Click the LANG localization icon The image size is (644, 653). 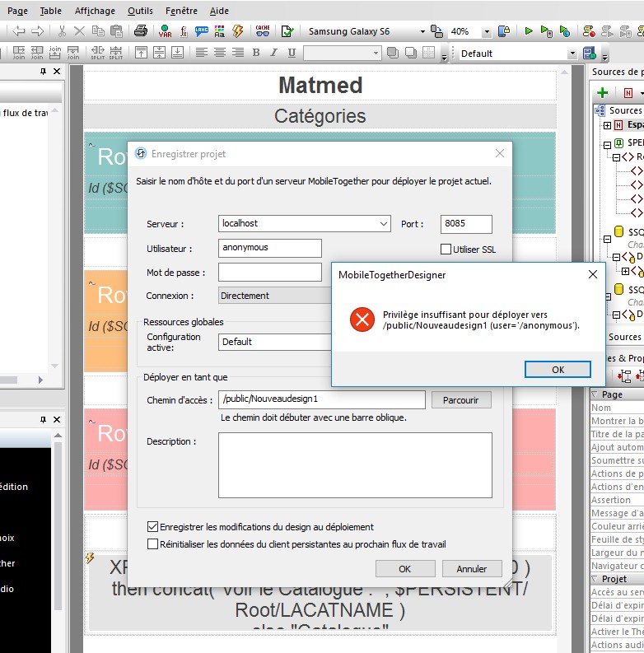(201, 31)
